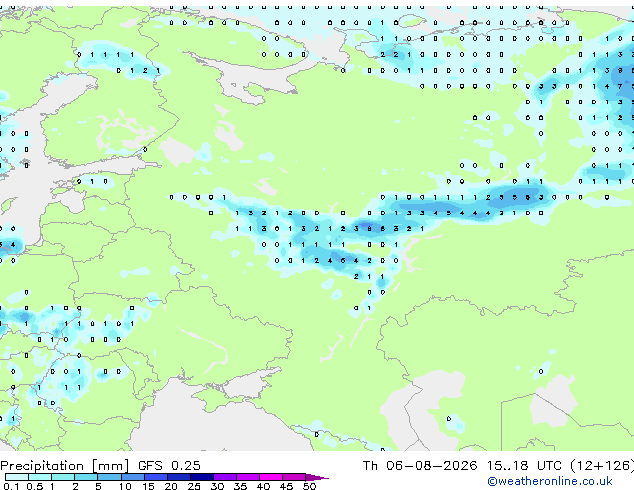The width and height of the screenshot is (634, 490).
Task: Click the '20' legend scale label
Action: coord(171,486)
